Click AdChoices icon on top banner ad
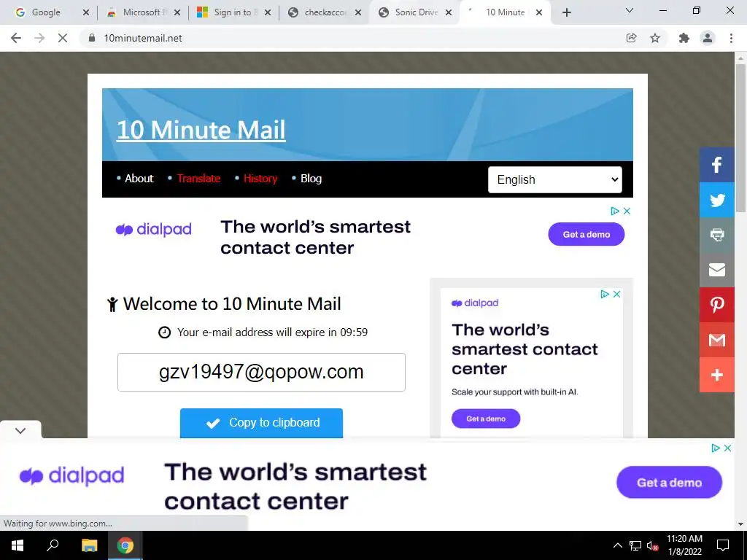This screenshot has height=560, width=747. [615, 211]
